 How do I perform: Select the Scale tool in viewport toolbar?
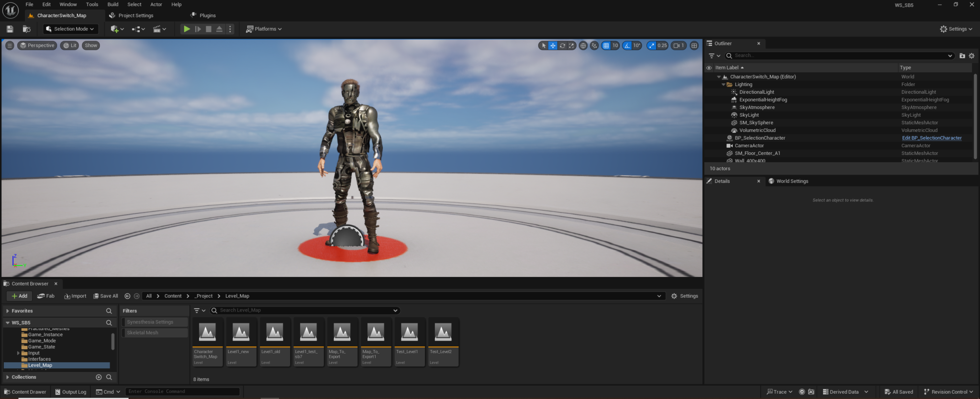coord(571,45)
